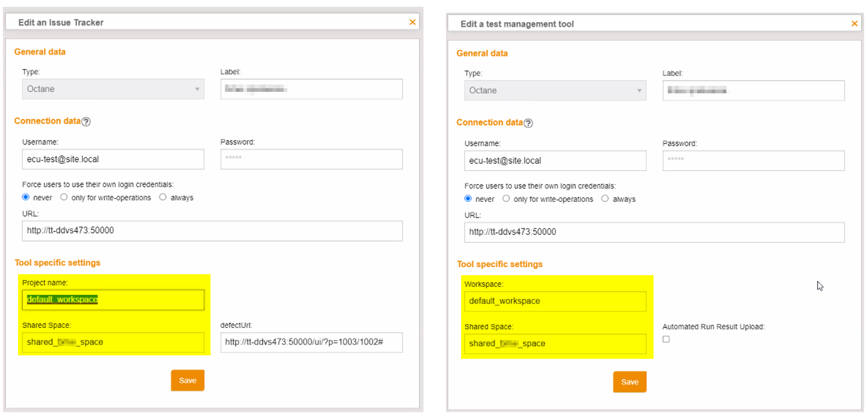868x416 pixels.
Task: Click the Project name input field
Action: click(x=113, y=300)
